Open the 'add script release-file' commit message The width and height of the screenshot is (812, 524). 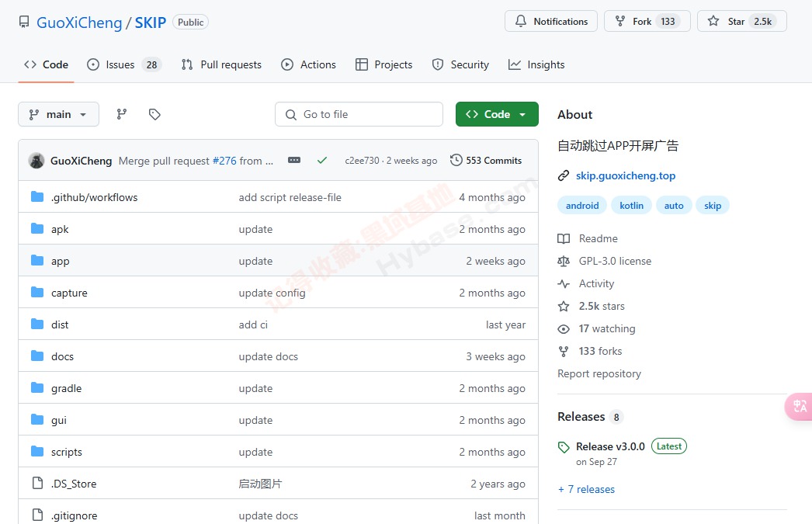tap(290, 197)
